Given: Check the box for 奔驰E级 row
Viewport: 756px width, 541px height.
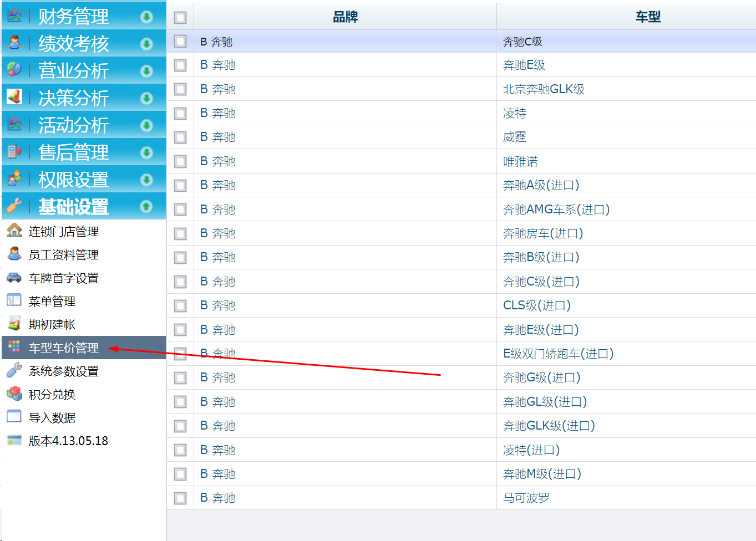Looking at the screenshot, I should [x=180, y=65].
